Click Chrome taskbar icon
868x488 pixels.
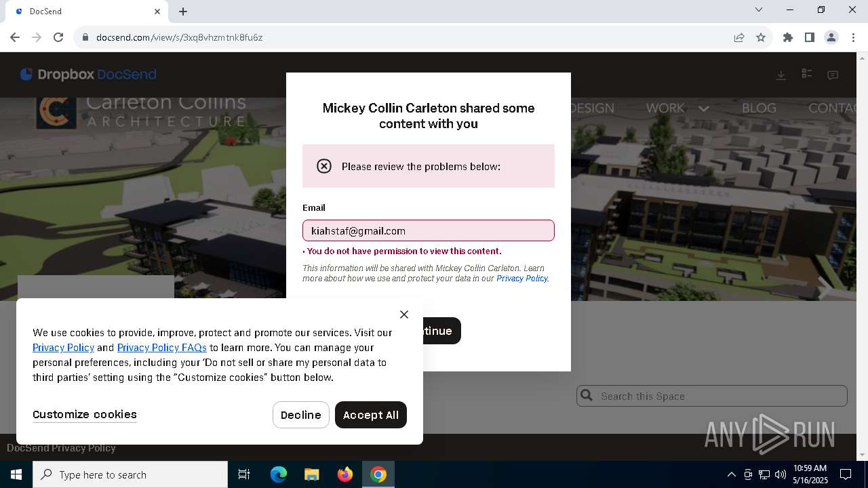tap(378, 474)
